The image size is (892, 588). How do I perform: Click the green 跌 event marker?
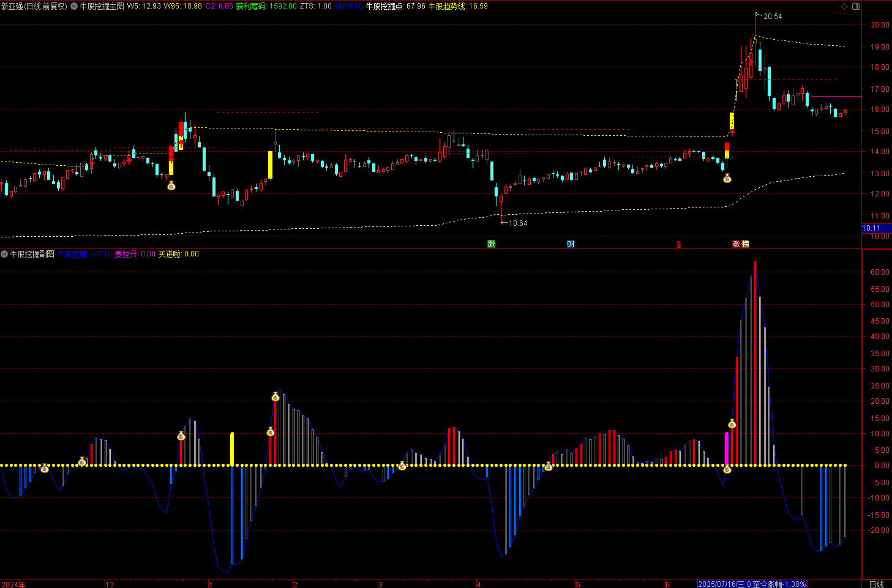pyautogui.click(x=491, y=244)
